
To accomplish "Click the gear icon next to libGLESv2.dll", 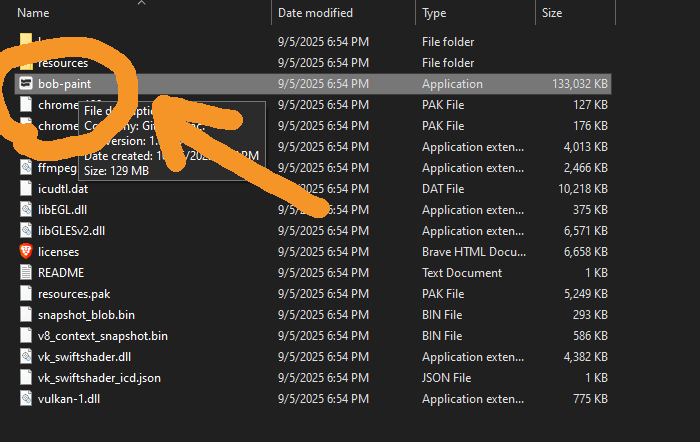I will click(26, 230).
